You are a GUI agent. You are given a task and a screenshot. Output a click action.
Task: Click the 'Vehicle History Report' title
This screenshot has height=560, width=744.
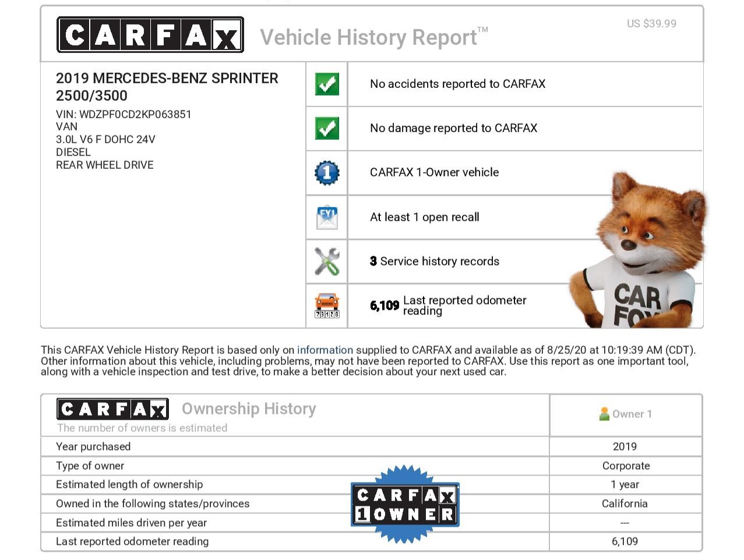click(x=374, y=37)
